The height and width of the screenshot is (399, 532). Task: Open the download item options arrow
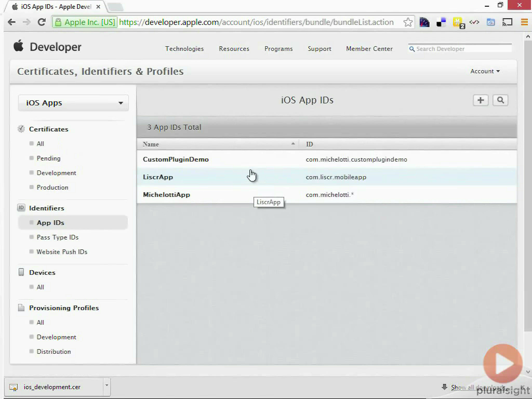pyautogui.click(x=107, y=386)
